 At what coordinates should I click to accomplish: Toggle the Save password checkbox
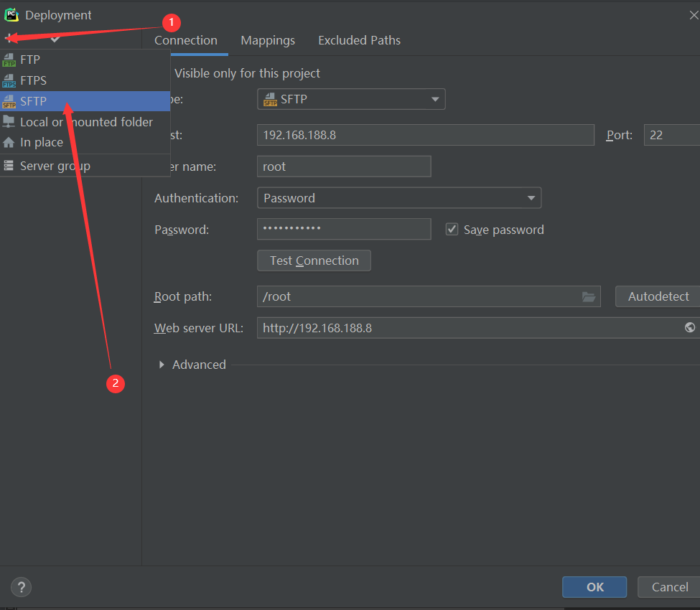[x=452, y=230]
